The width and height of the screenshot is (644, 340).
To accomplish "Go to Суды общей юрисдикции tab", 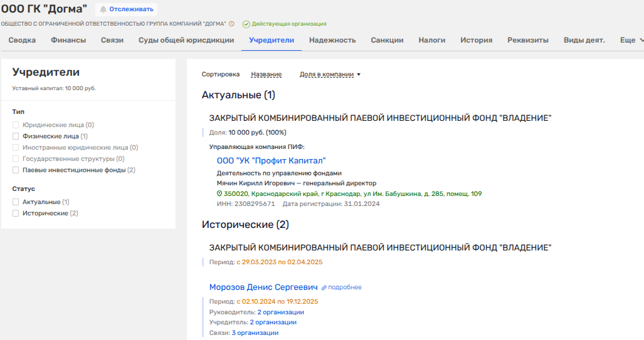I will click(x=186, y=40).
